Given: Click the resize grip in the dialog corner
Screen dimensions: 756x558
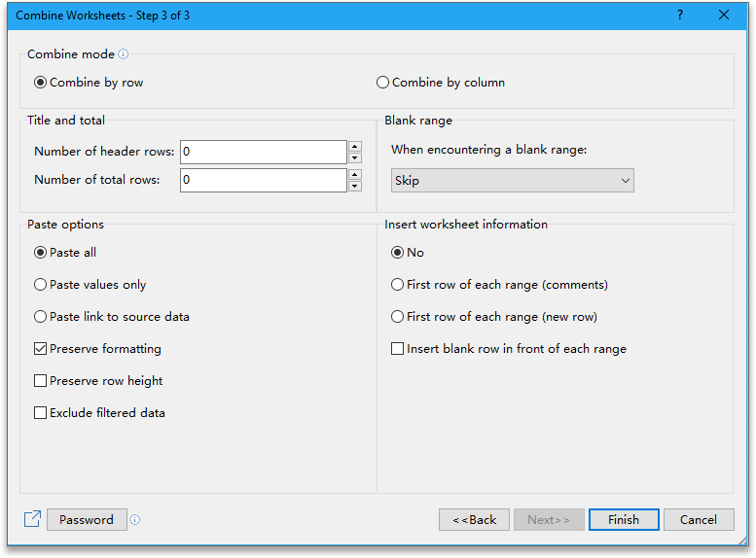Looking at the screenshot, I should coord(742,541).
